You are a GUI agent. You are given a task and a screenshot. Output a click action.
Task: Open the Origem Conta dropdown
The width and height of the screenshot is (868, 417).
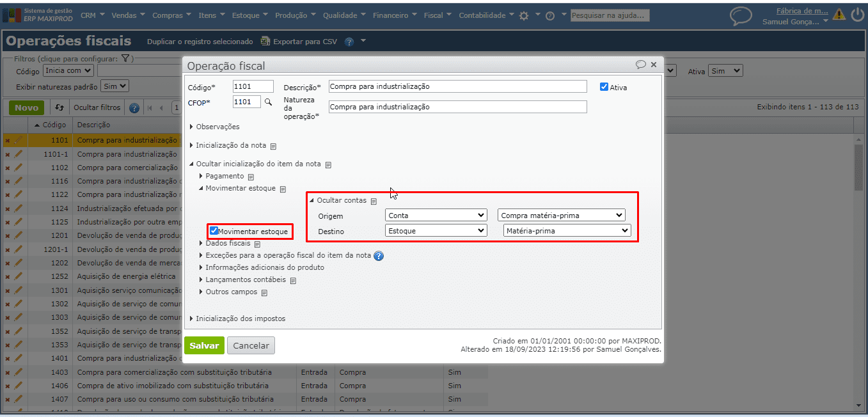[x=436, y=215]
